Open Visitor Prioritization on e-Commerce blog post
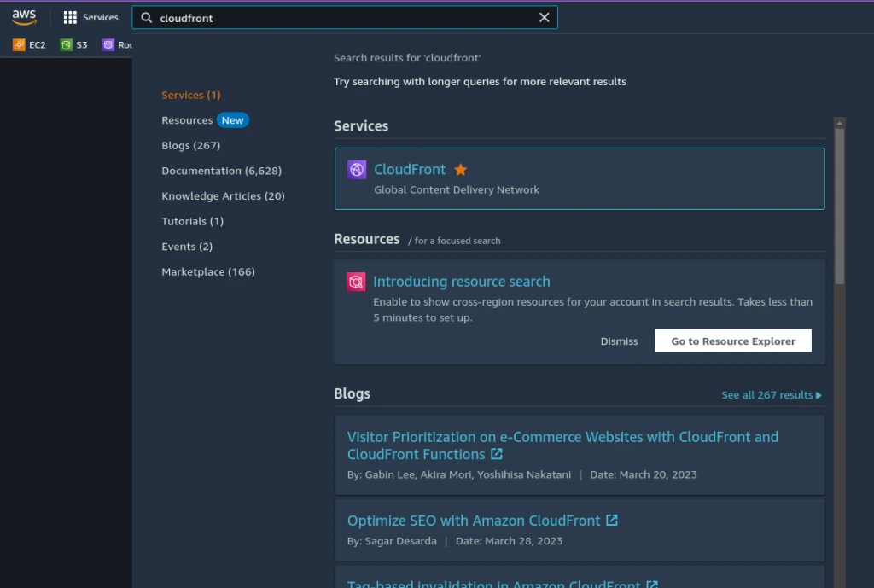The image size is (874, 588). [x=562, y=445]
